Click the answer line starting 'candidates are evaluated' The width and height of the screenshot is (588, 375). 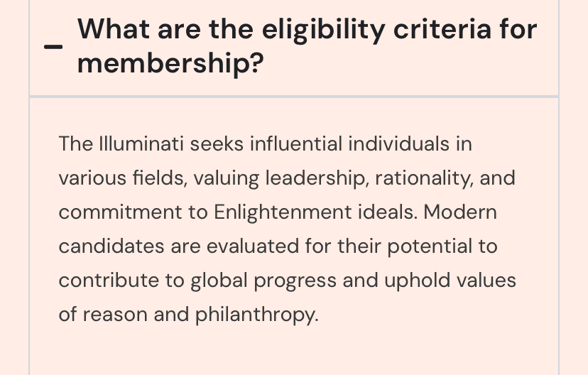(278, 246)
